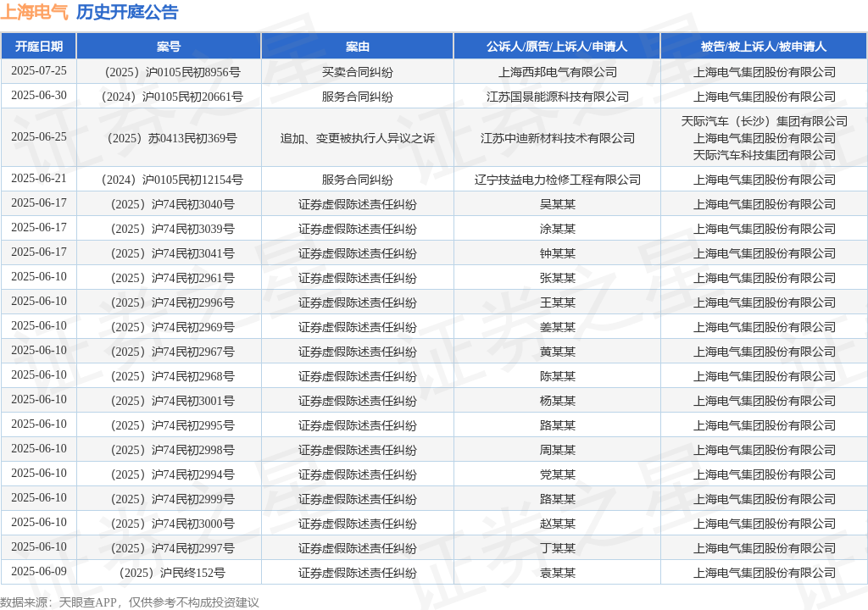Click plaintiff 黄某某
The image size is (868, 610).
[x=558, y=352]
